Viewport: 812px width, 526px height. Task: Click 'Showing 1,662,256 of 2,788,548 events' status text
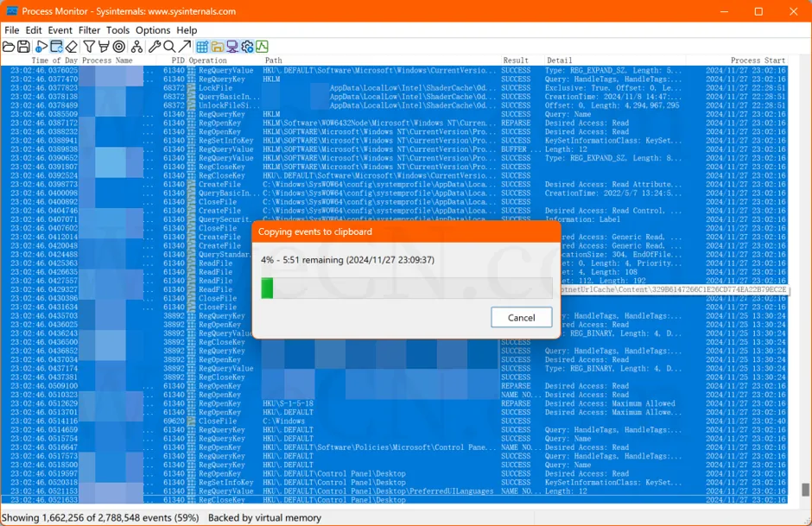100,517
